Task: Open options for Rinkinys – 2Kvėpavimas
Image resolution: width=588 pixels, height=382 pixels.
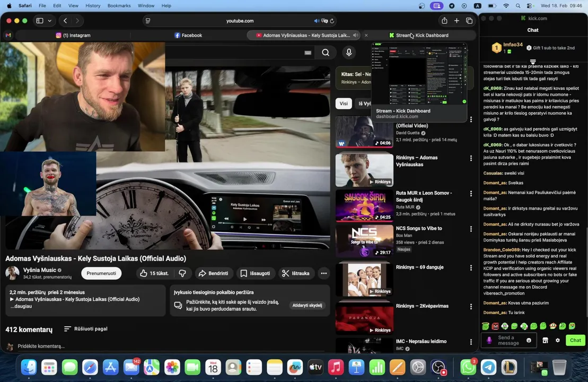Action: click(x=471, y=307)
